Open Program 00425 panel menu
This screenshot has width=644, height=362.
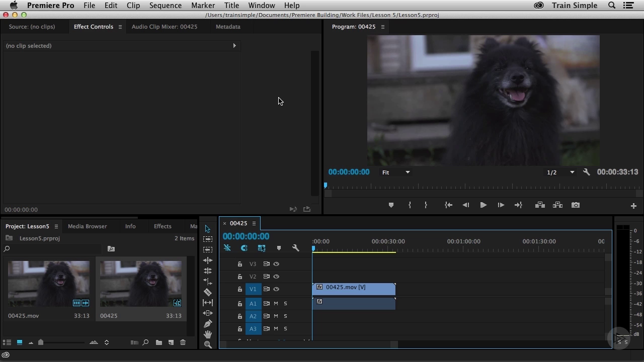[x=382, y=27]
